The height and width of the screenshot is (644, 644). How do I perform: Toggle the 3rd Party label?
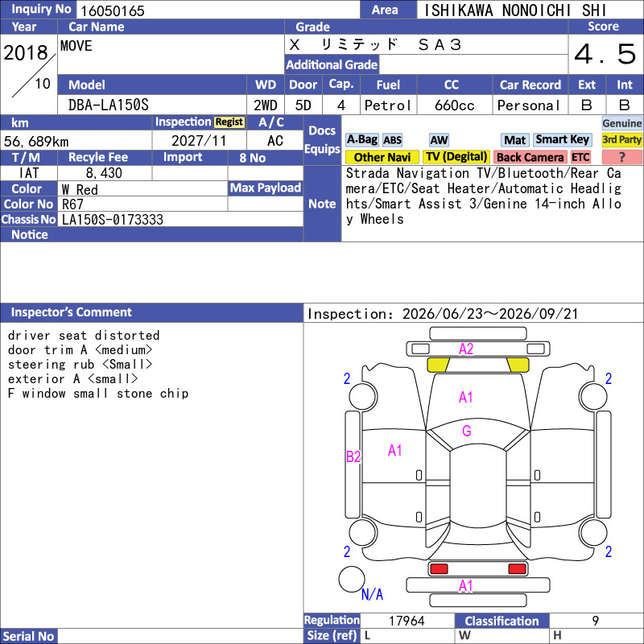tap(621, 140)
